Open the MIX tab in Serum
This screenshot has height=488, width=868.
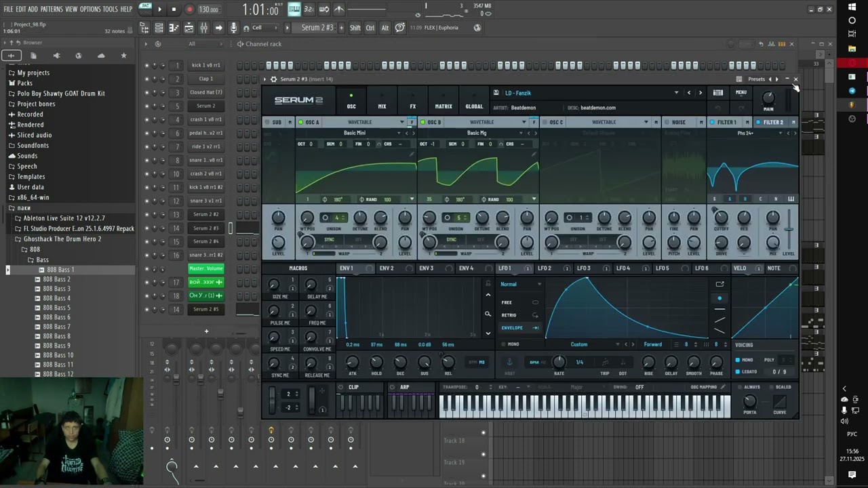[x=382, y=102]
